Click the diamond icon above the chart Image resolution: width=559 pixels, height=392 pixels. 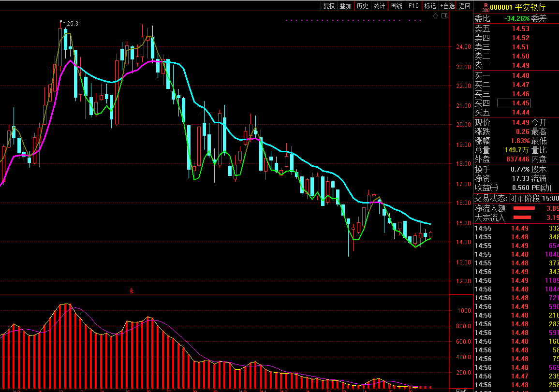pos(435,16)
